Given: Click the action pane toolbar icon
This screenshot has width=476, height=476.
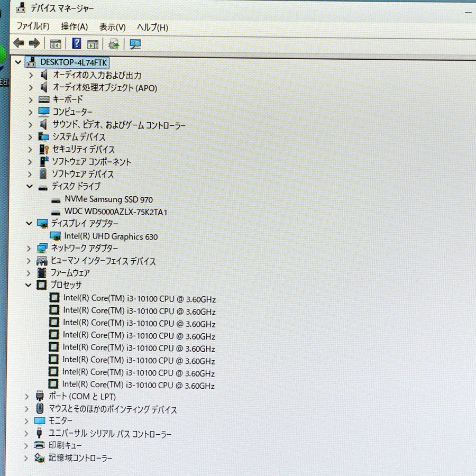Looking at the screenshot, I should pyautogui.click(x=93, y=44).
